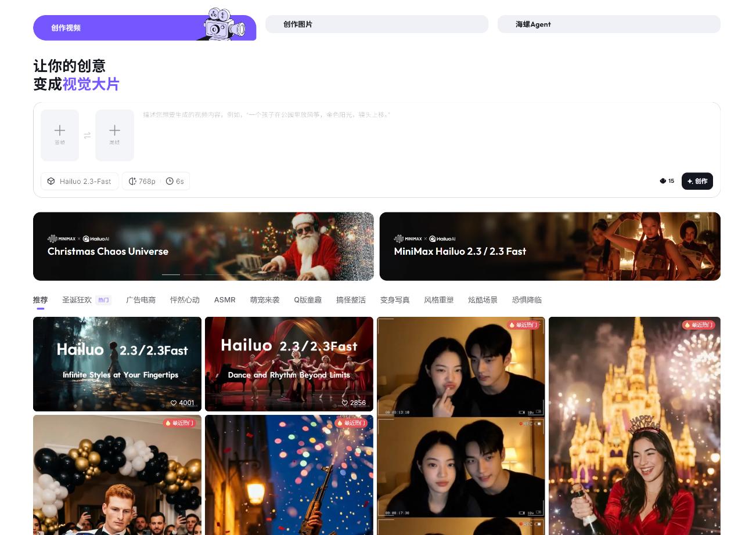
Task: Click the movie camera mascot icon
Action: click(225, 24)
